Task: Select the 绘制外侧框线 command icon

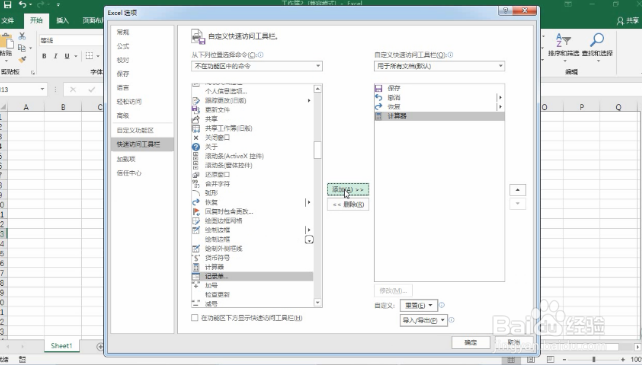Action: coord(196,248)
